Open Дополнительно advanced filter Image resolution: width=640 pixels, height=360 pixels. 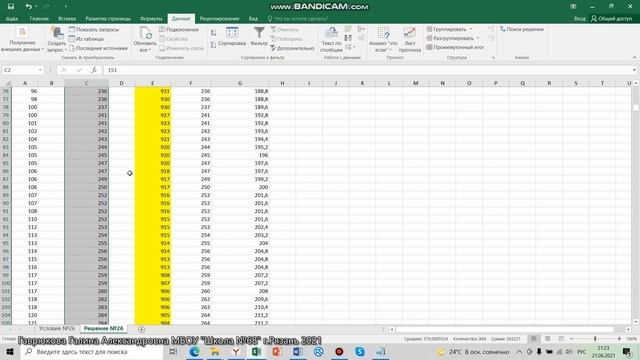point(292,48)
